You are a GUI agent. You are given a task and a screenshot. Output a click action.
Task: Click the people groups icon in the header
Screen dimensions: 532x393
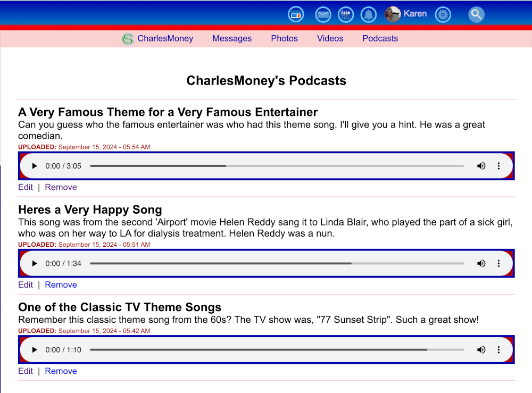[346, 14]
